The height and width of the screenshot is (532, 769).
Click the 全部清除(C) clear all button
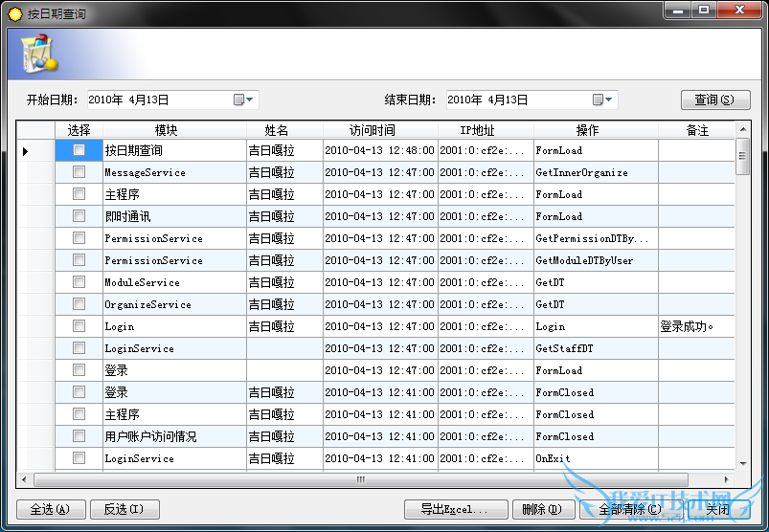coord(630,509)
